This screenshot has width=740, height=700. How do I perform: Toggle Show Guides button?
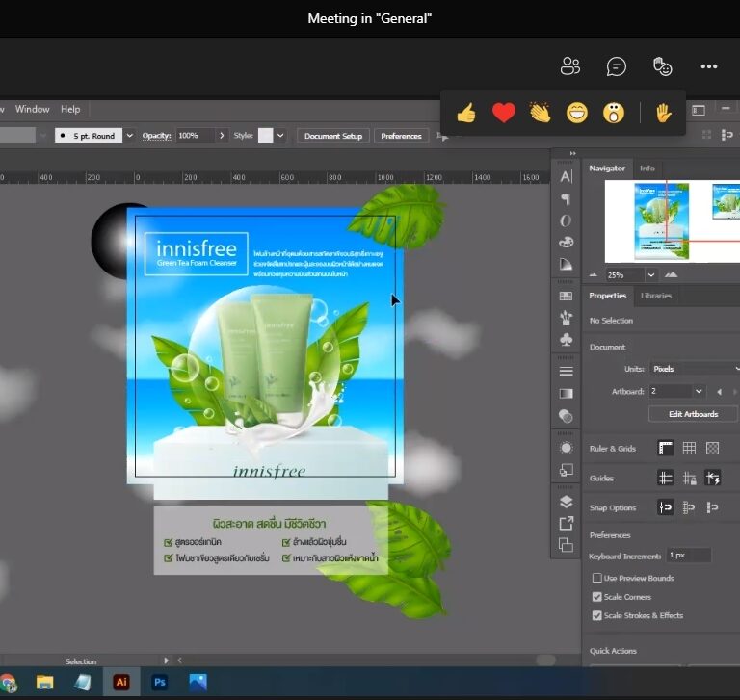666,478
